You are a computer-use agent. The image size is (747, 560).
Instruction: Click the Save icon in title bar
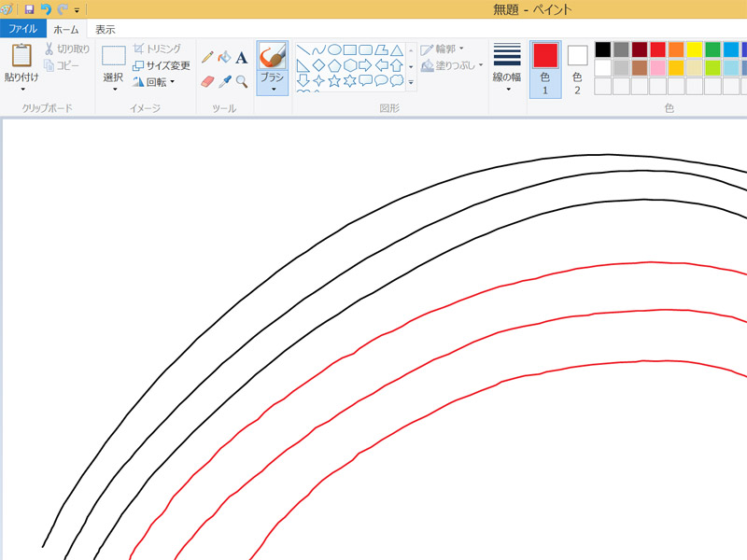point(29,9)
